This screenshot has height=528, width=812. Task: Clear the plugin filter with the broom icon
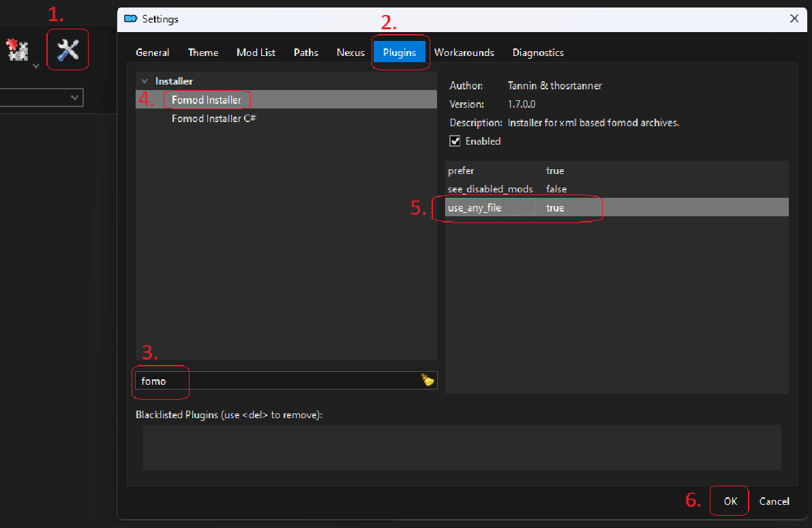coord(427,381)
